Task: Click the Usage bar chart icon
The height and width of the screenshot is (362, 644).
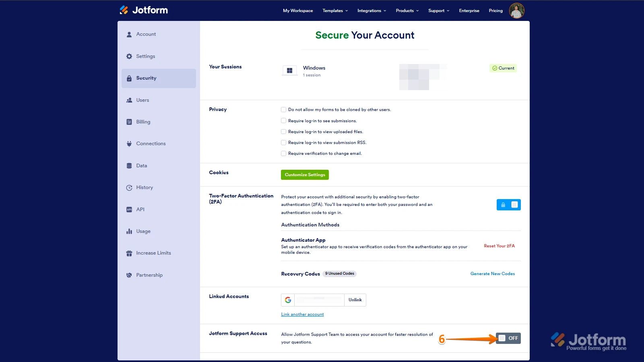Action: 129,231
